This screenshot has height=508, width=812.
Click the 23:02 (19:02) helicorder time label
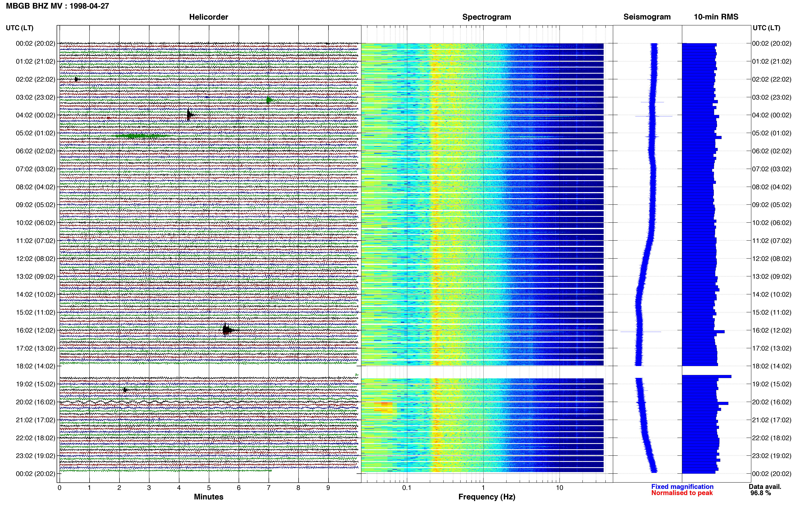pos(35,456)
